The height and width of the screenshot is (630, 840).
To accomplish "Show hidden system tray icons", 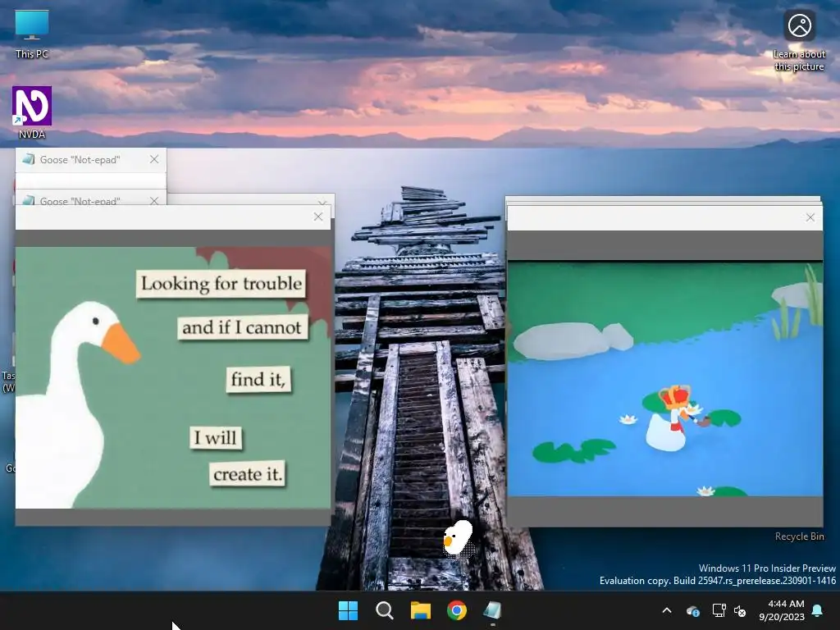I will (x=667, y=610).
